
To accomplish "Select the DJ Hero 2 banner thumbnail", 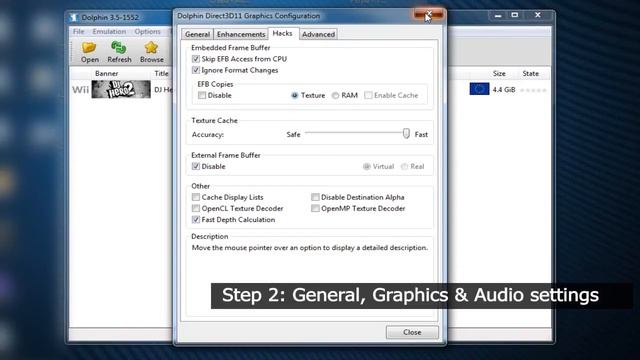I will (121, 89).
